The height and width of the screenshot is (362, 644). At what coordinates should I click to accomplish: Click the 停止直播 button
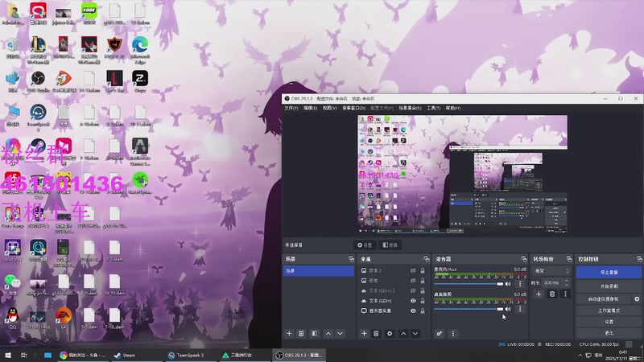point(609,272)
